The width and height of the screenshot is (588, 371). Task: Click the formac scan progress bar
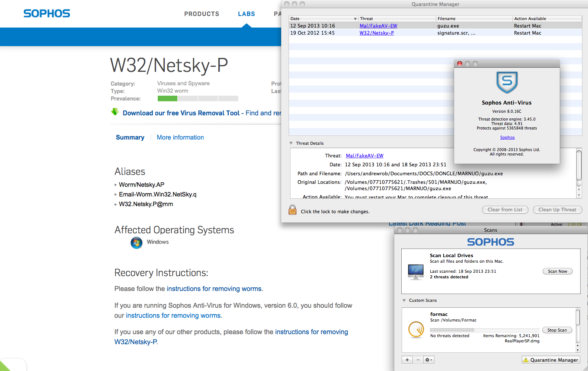[485, 330]
